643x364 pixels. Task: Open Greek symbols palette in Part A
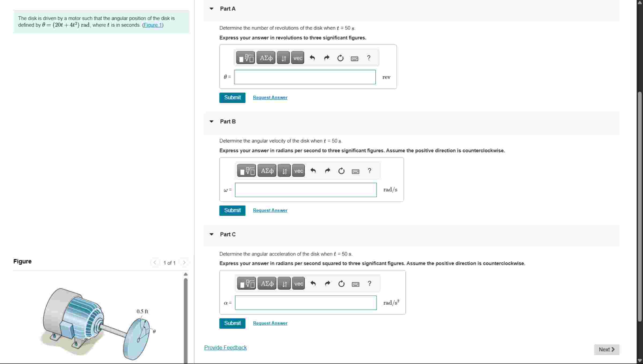click(266, 58)
